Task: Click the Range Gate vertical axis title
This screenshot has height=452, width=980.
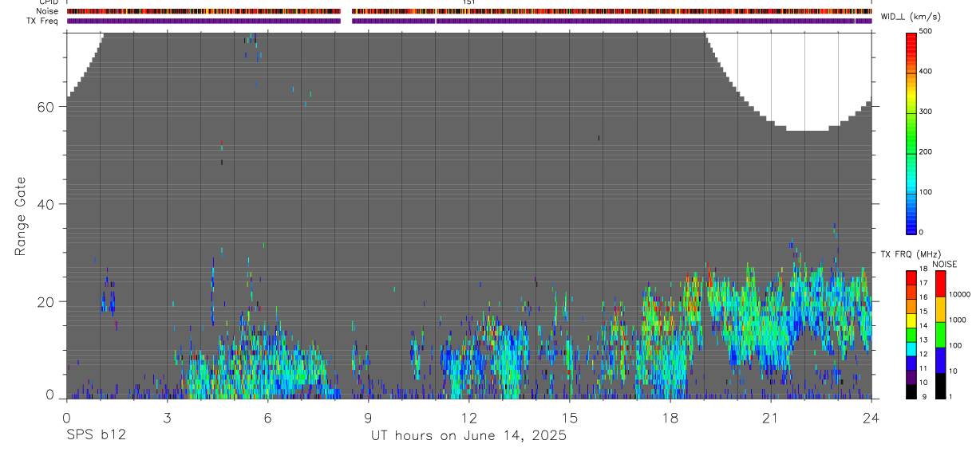Action: pyautogui.click(x=20, y=217)
